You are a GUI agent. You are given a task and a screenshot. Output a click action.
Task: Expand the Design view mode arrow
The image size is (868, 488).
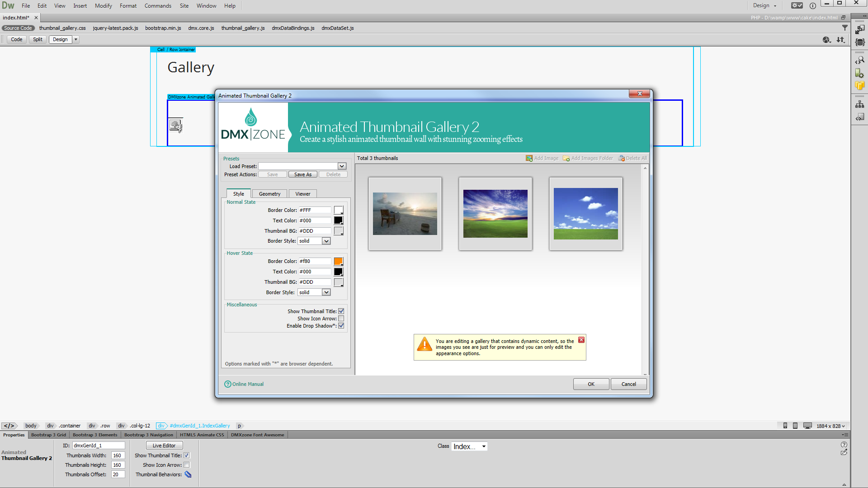click(76, 40)
